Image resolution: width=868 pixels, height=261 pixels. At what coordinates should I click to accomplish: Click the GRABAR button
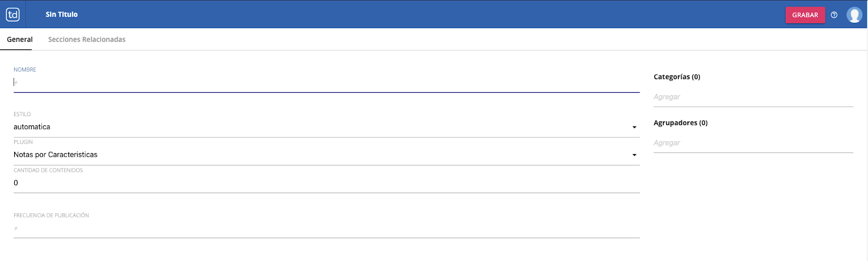point(805,15)
